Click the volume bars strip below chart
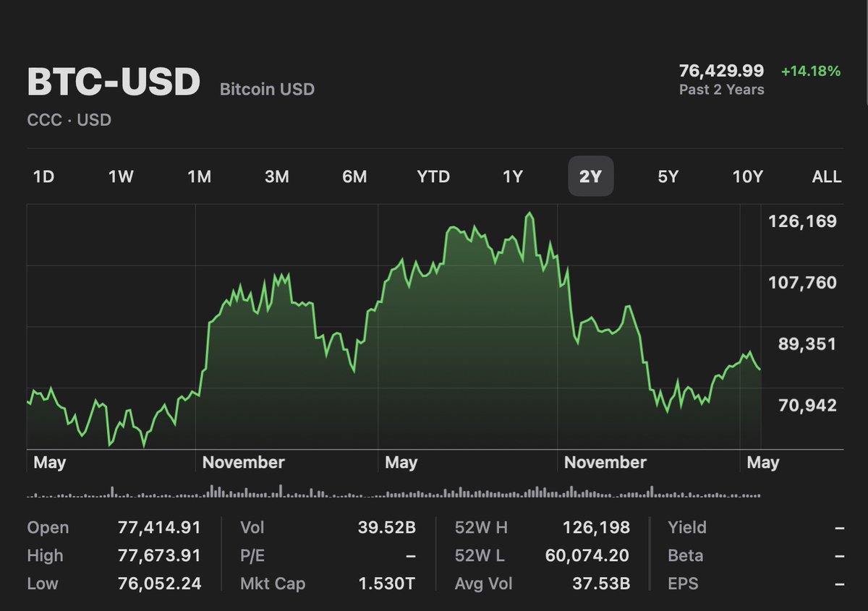The image size is (868, 611). click(x=393, y=492)
